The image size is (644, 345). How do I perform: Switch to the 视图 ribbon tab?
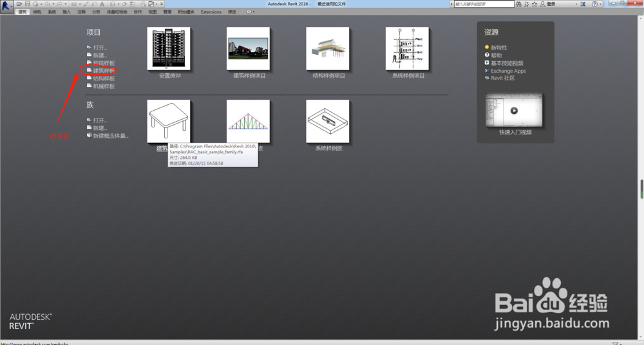(x=153, y=12)
